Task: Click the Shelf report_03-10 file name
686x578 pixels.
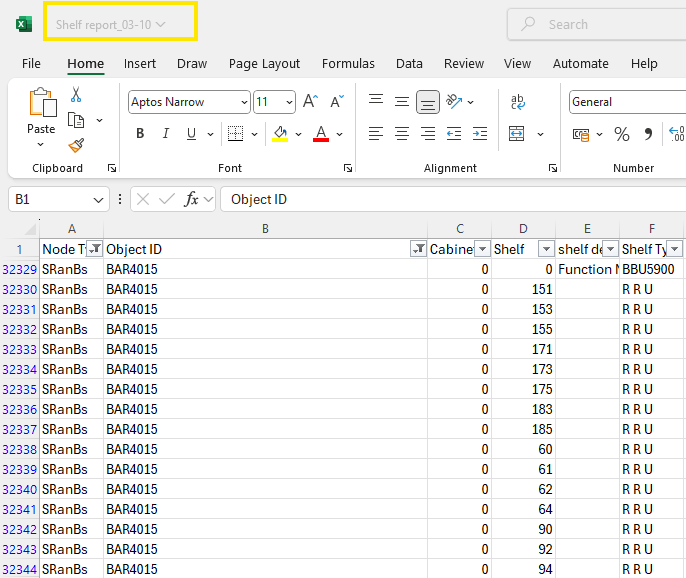Action: (x=110, y=23)
